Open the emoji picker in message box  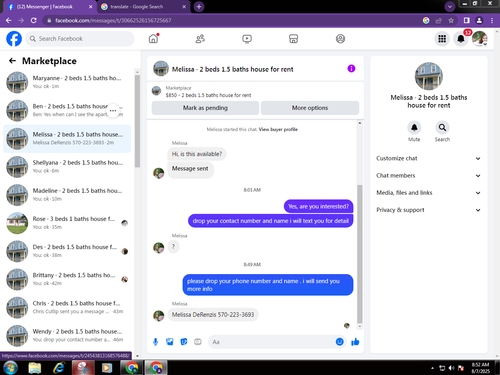coord(339,342)
